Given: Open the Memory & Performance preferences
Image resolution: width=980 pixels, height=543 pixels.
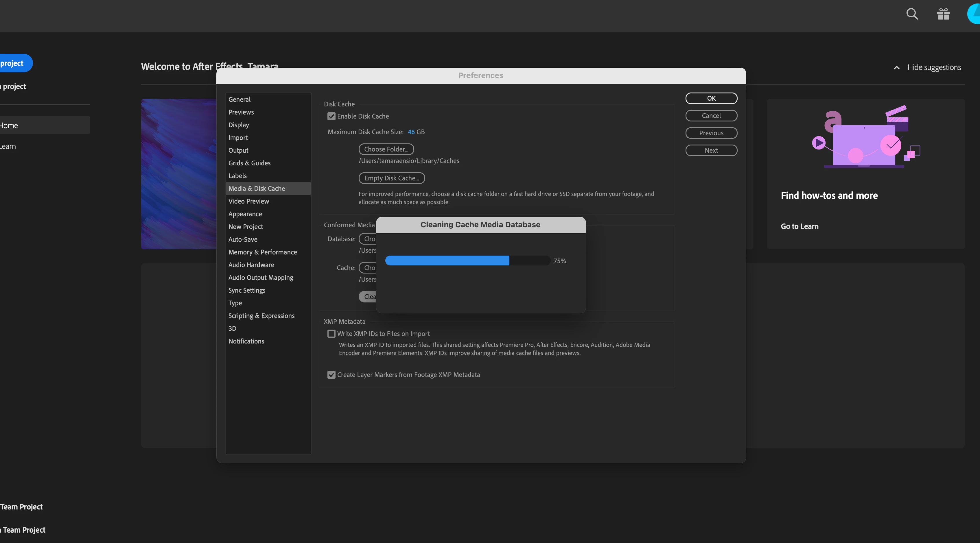Looking at the screenshot, I should pos(263,252).
